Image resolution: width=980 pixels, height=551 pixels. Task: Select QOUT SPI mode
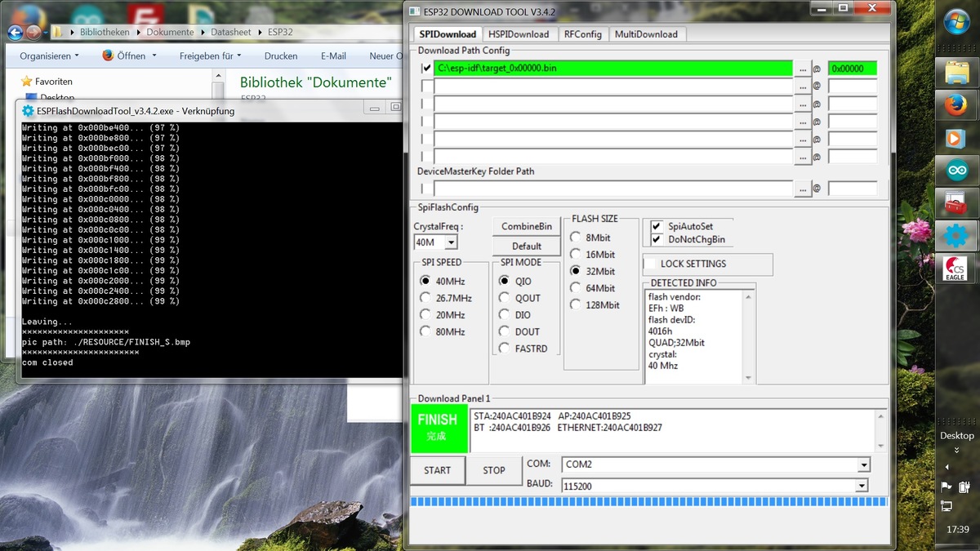click(504, 298)
